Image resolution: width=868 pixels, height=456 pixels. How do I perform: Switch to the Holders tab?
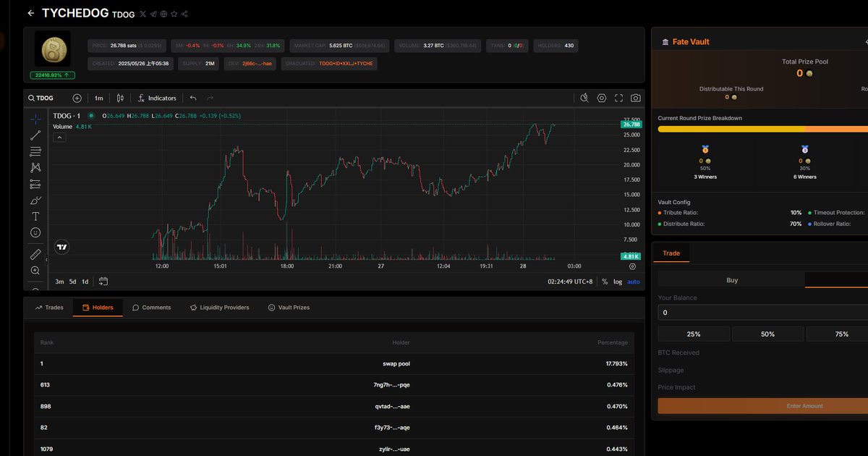(x=98, y=308)
